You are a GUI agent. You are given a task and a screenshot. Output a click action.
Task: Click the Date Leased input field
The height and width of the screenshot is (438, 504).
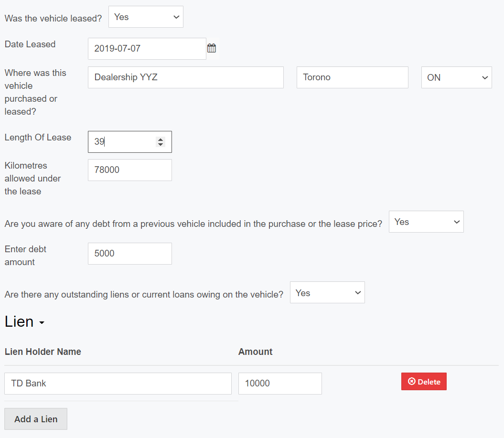tap(147, 49)
